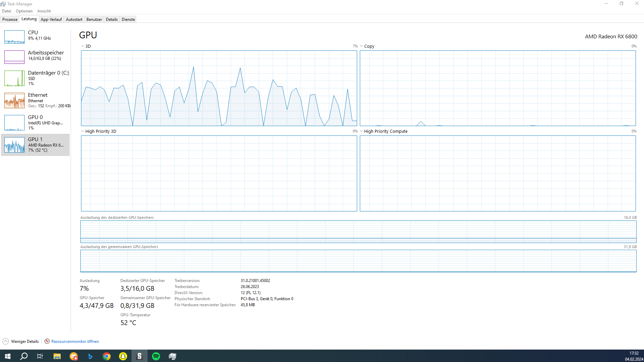Open the Details tab

click(x=112, y=19)
